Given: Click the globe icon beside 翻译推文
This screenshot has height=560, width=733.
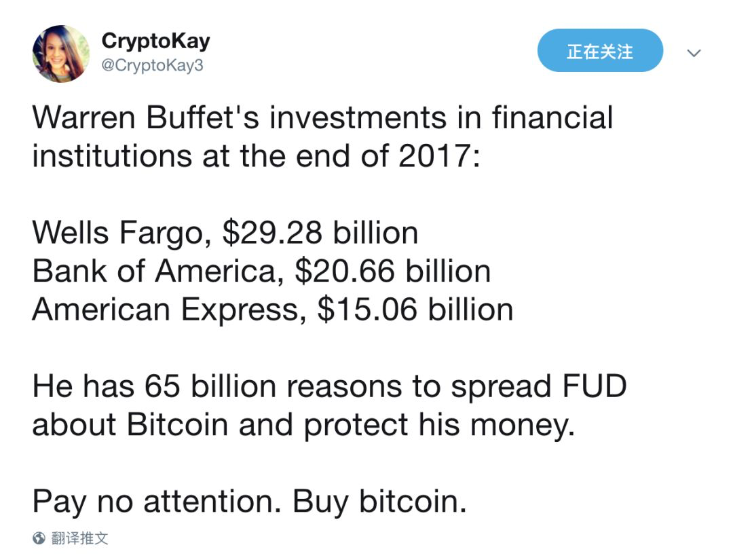Looking at the screenshot, I should tap(39, 538).
